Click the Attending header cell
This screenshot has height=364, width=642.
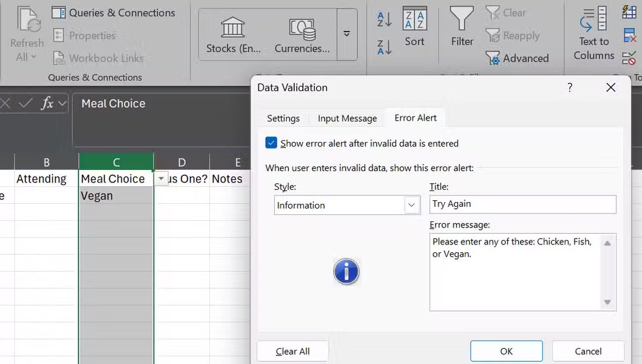tap(46, 179)
